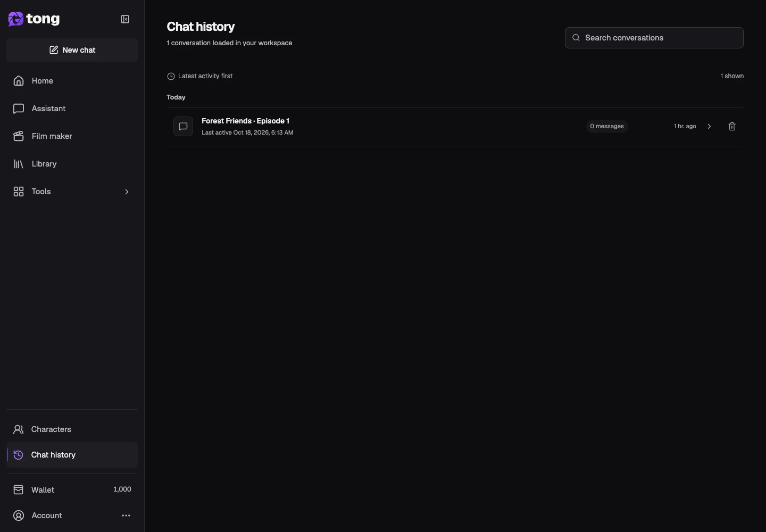
Task: Focus the Search conversations field
Action: click(654, 38)
